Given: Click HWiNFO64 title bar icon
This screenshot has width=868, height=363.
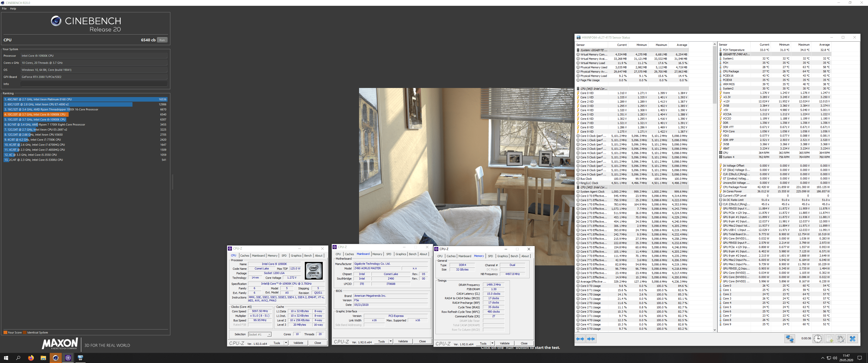Looking at the screenshot, I should coord(579,37).
